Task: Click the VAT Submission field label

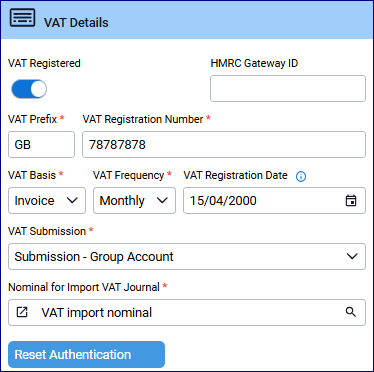Action: tap(47, 231)
